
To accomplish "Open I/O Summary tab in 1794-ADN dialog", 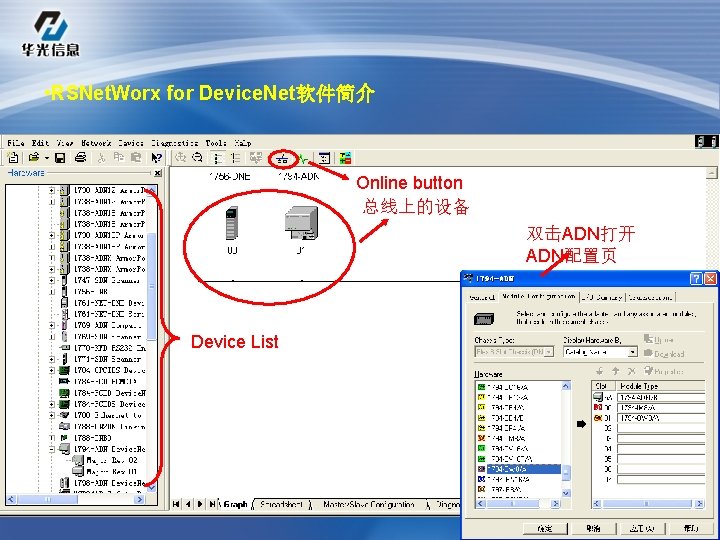I will click(602, 297).
